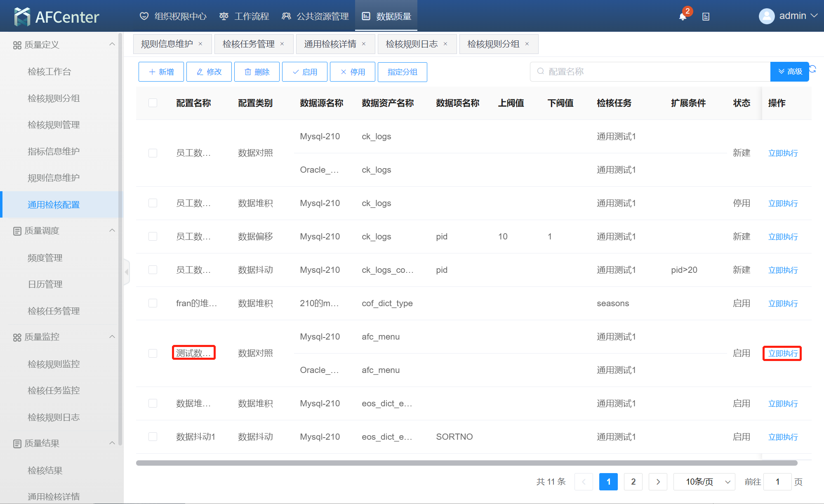Screen dimensions: 824x504
Task: Expand the 高级 advanced search
Action: tap(789, 72)
